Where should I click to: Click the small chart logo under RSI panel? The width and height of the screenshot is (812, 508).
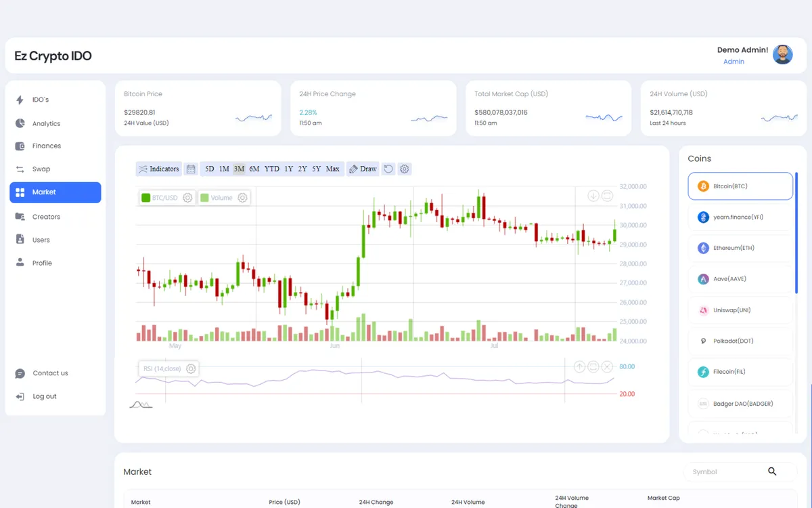coord(141,404)
